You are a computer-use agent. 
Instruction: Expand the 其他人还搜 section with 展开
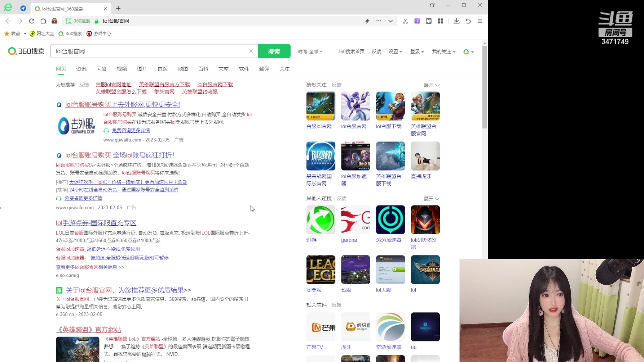click(431, 199)
